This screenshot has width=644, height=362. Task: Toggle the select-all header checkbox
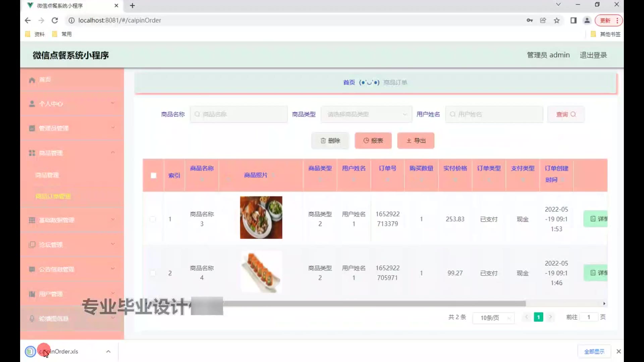tap(153, 175)
